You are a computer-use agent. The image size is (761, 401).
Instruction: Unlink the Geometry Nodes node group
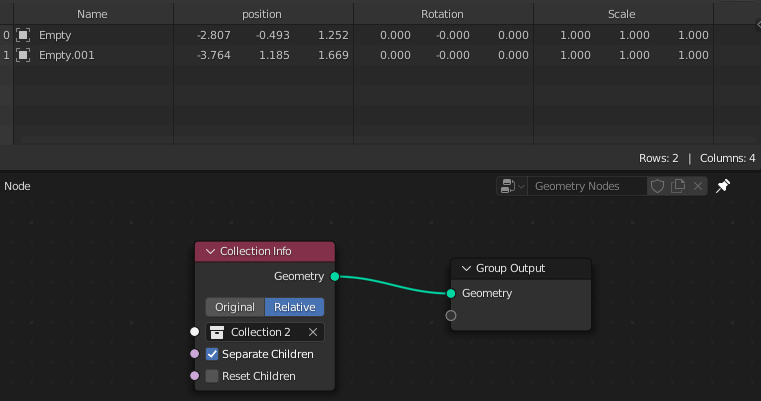(698, 186)
